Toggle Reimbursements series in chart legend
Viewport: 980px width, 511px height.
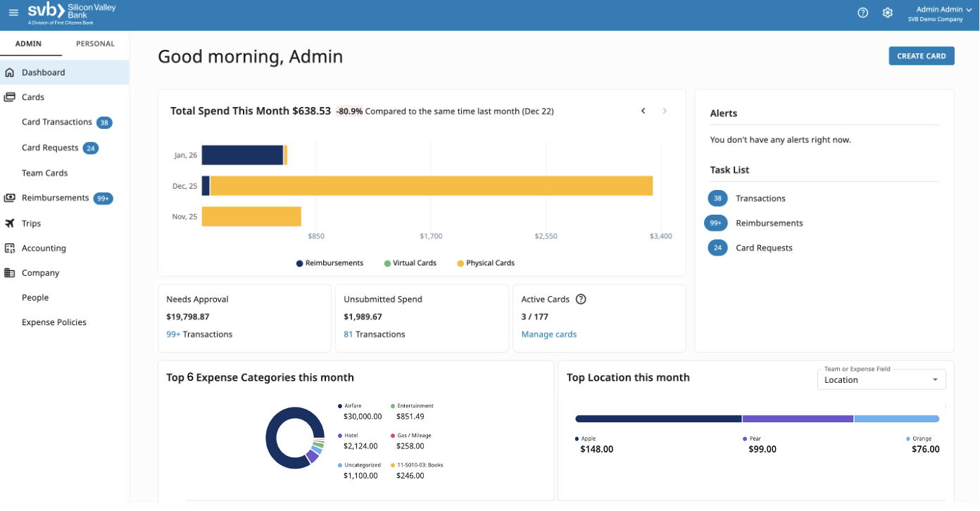click(x=329, y=263)
